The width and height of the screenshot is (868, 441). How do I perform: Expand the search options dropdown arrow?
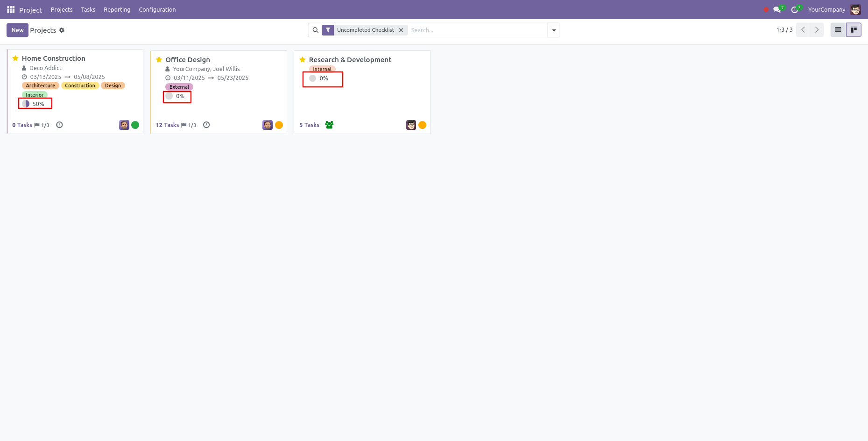pos(554,30)
